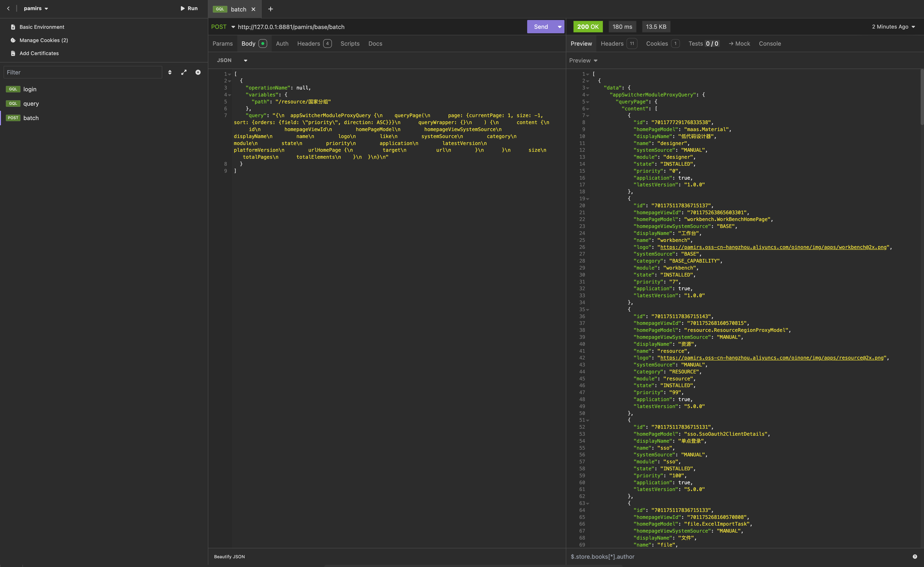Open the sort order icon beside Filter

pyautogui.click(x=170, y=72)
